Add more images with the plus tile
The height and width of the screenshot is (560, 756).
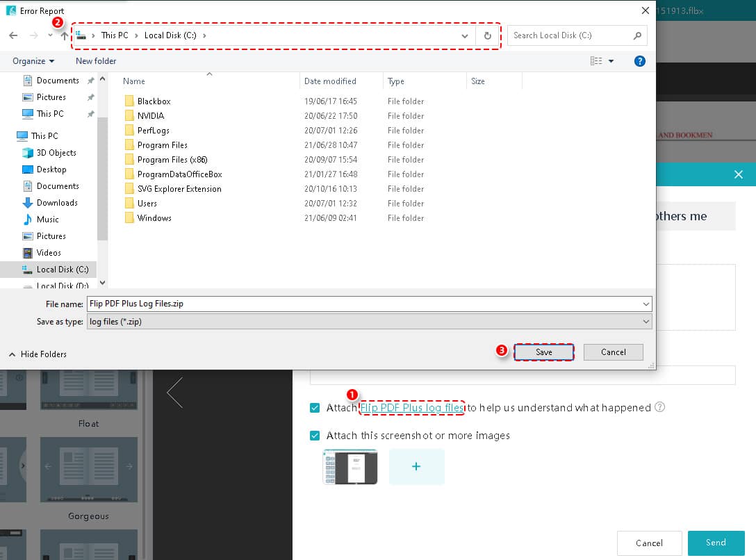(x=417, y=466)
